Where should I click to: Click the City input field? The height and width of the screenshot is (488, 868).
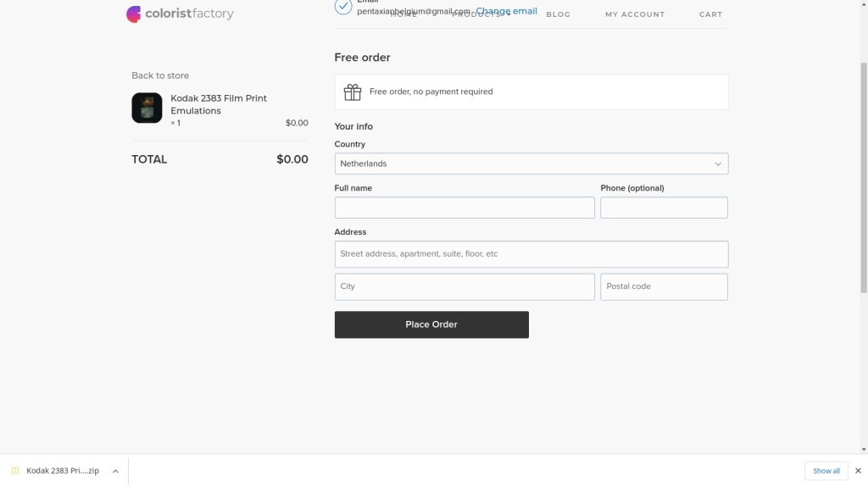465,286
